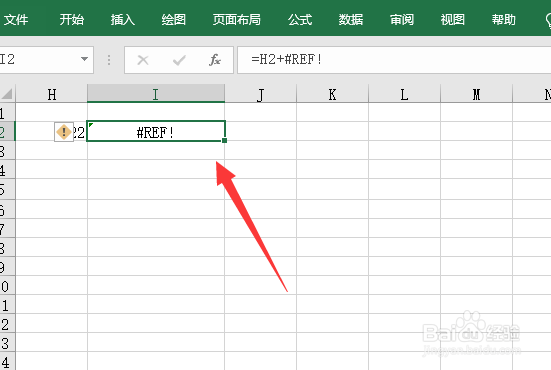Viewport: 551px width, 370px height.
Task: Open the 插入 ribbon tab
Action: (x=123, y=20)
